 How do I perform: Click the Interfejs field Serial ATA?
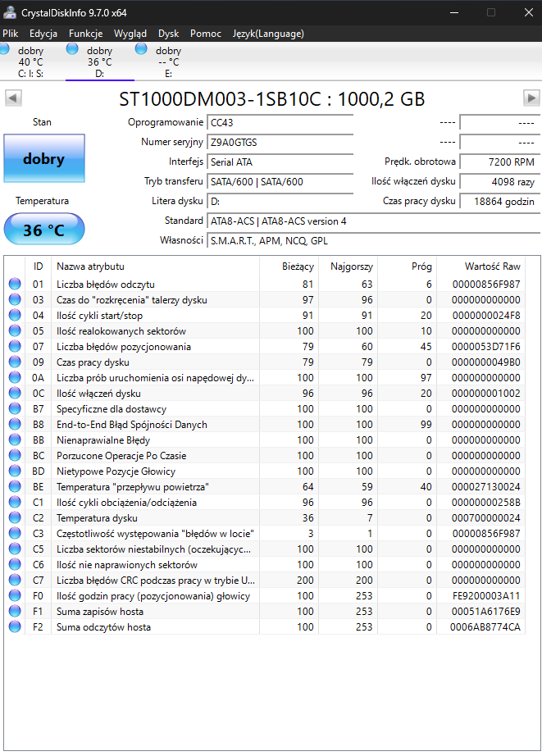click(x=280, y=162)
